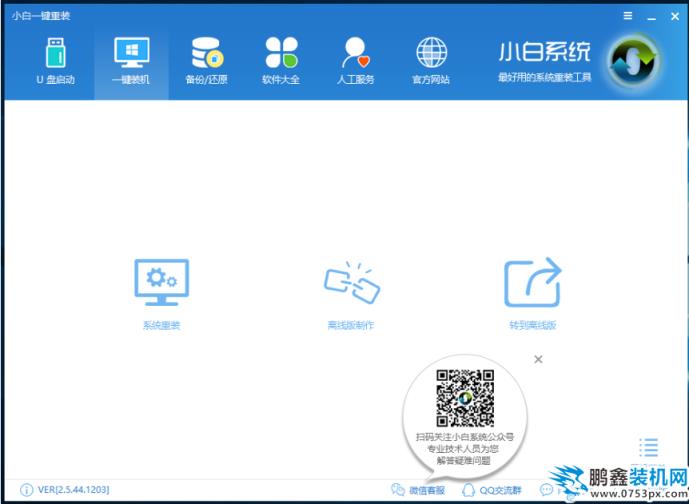Click the 系统重装 label

click(x=162, y=325)
